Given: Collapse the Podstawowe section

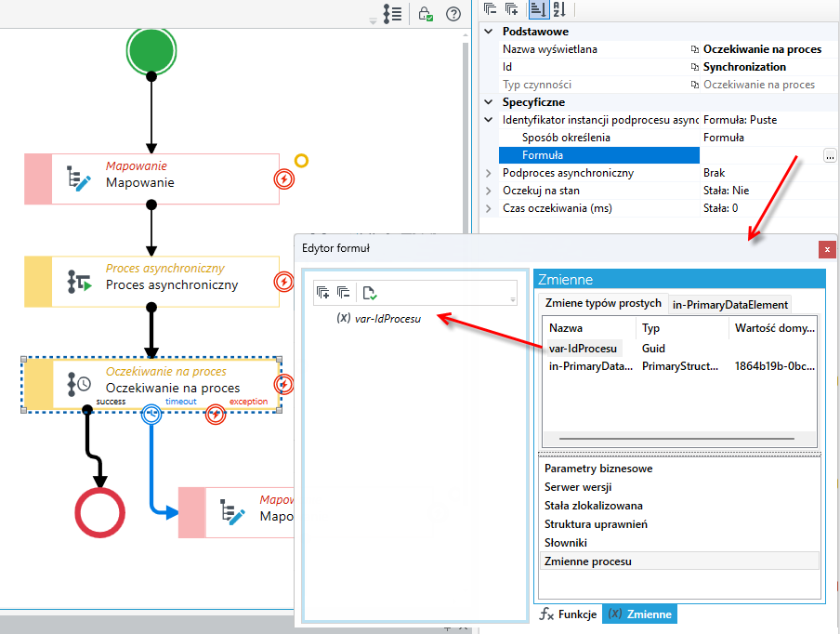Looking at the screenshot, I should coord(488,31).
